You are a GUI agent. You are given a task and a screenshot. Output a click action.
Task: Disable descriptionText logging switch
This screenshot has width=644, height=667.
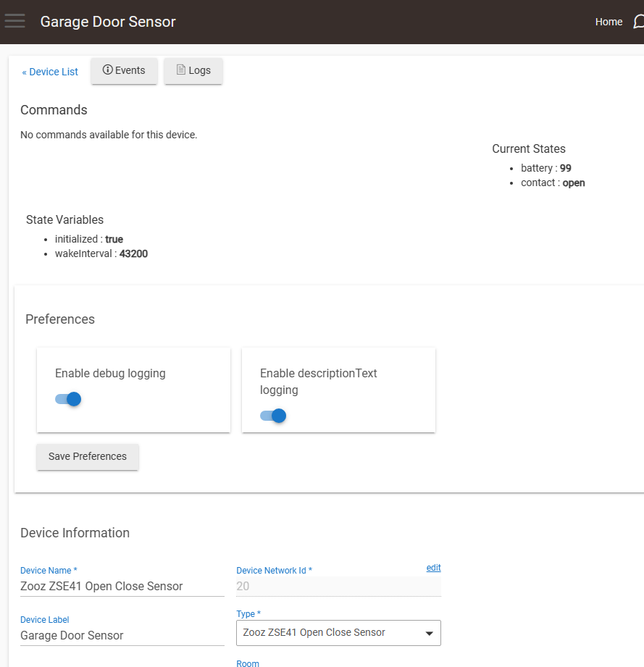tap(273, 416)
